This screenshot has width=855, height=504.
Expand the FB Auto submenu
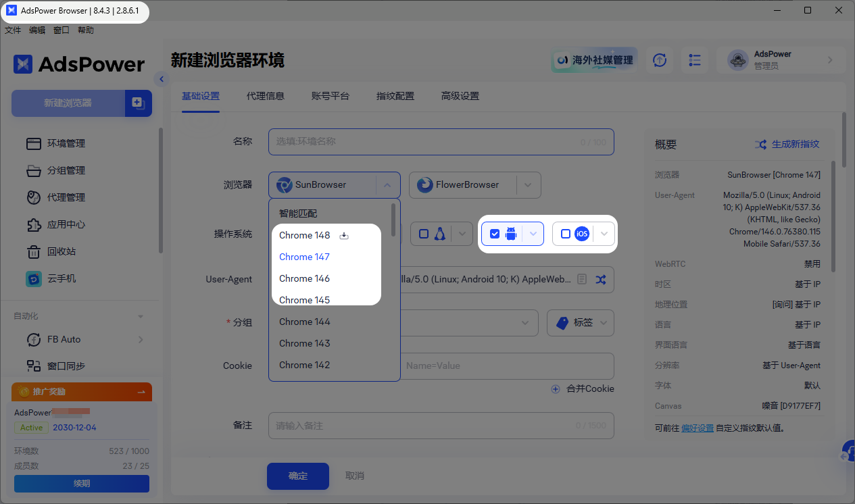tap(141, 339)
